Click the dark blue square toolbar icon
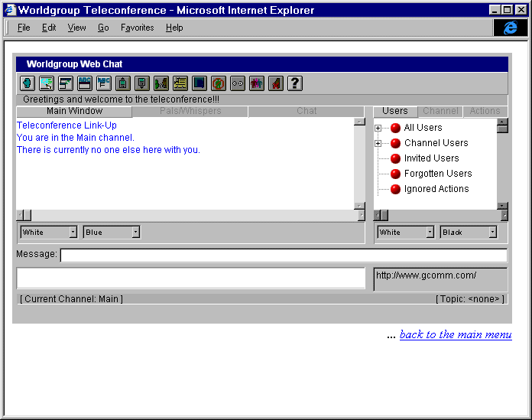Image resolution: width=532 pixels, height=420 pixels. click(199, 83)
